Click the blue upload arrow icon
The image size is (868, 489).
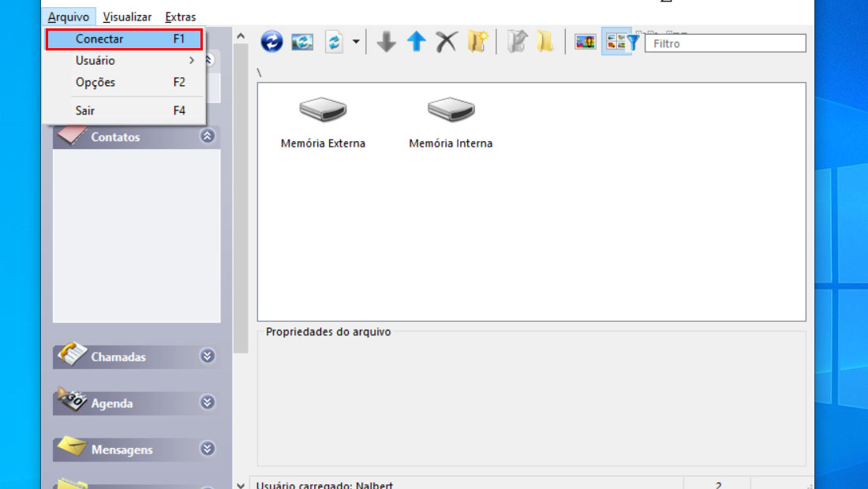[417, 42]
